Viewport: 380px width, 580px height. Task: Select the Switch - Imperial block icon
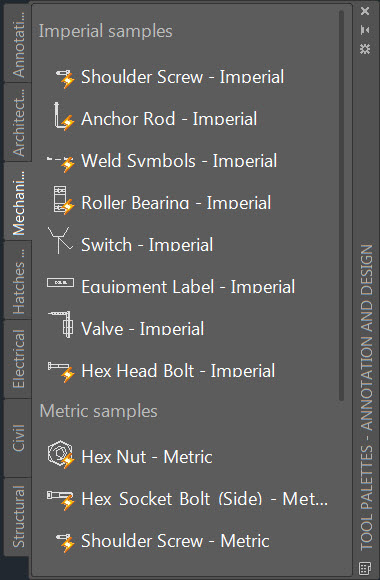pyautogui.click(x=60, y=240)
